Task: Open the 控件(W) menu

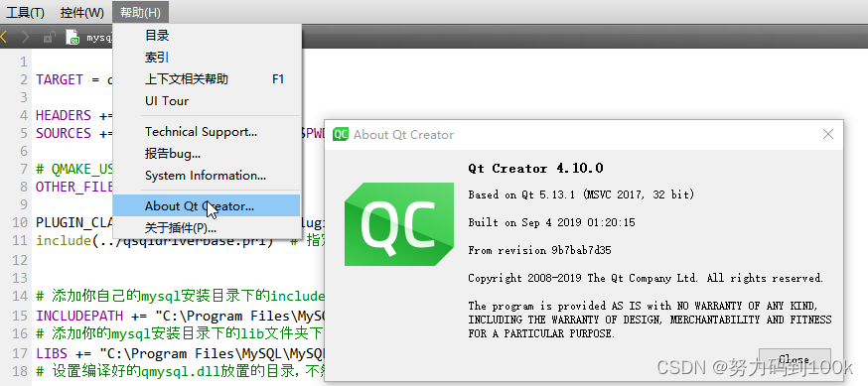Action: pyautogui.click(x=81, y=12)
